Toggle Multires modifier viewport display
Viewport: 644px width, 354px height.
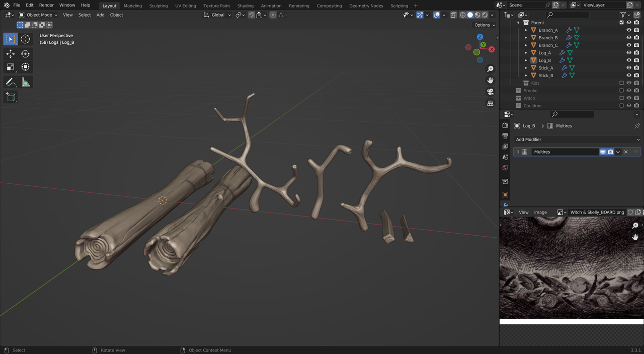[603, 152]
